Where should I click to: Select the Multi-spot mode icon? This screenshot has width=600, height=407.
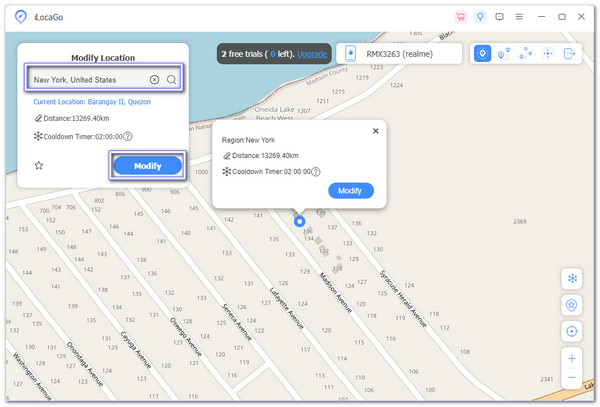pos(526,54)
